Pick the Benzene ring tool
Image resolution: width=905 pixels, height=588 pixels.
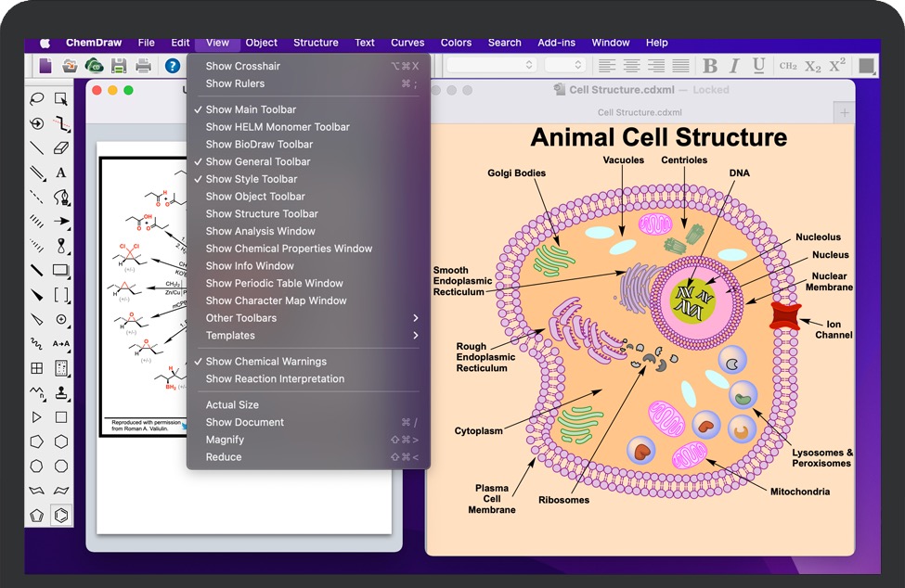tap(61, 515)
